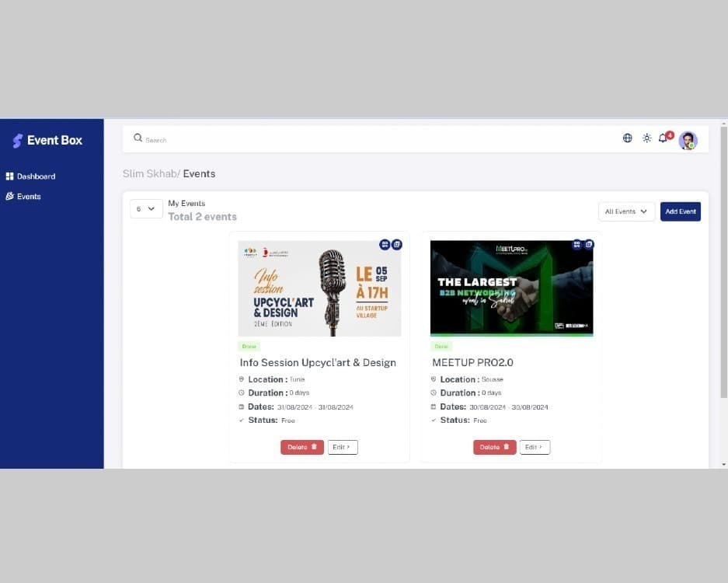
Task: Click the copy icon on MEETUP PRO2.0 card
Action: click(x=588, y=244)
